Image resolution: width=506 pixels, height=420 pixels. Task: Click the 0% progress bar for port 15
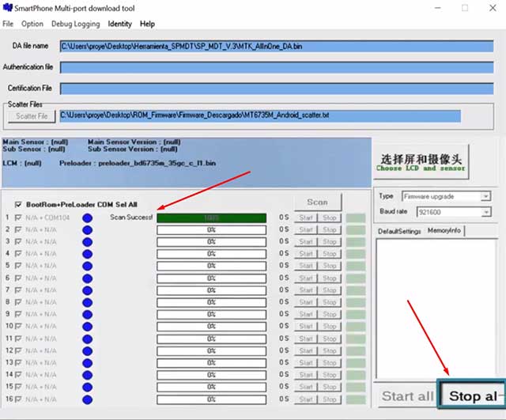pyautogui.click(x=212, y=387)
